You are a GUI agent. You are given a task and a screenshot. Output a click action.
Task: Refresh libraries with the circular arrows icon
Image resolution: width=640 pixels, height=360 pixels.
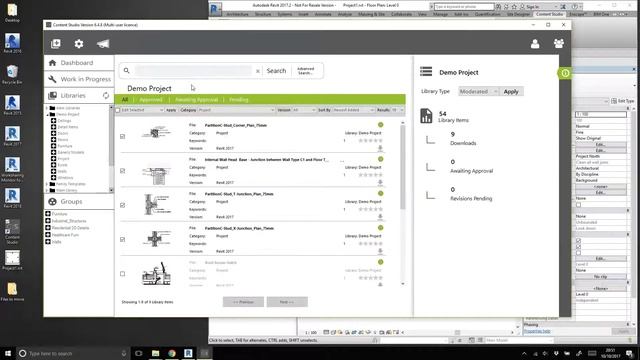tap(106, 96)
